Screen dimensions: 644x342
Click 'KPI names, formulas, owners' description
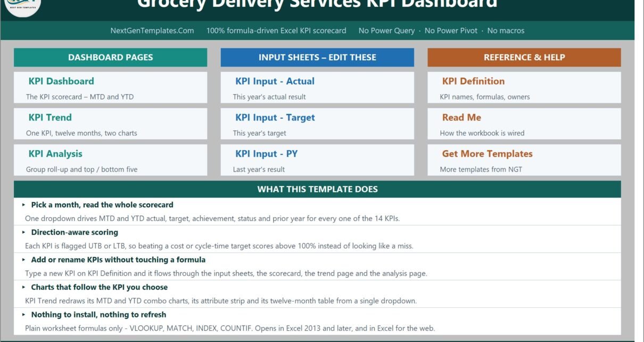(x=485, y=97)
